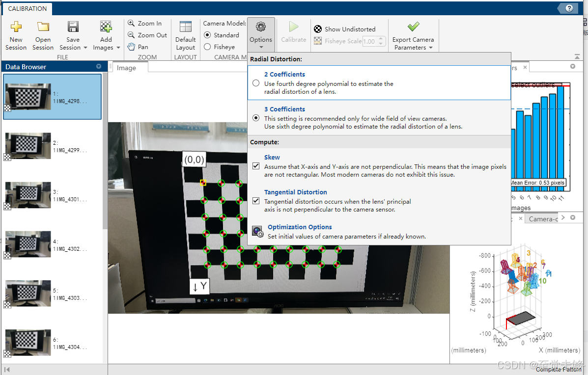
Task: Open Session folder icon
Action: point(43,27)
